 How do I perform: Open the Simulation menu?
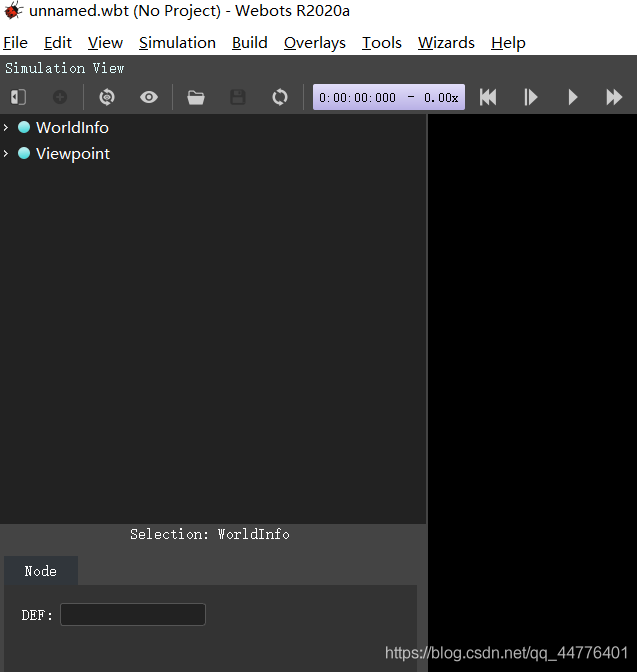tap(177, 43)
